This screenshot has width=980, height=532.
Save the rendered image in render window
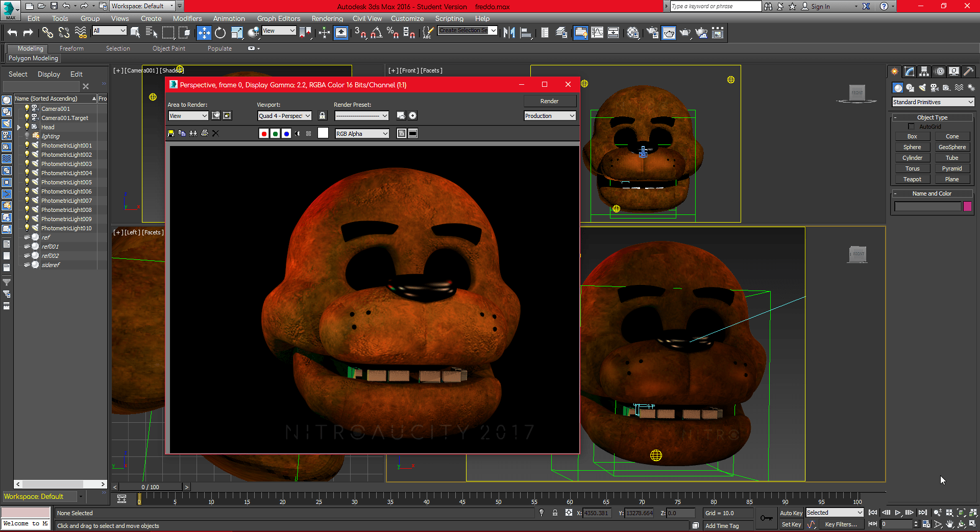171,133
